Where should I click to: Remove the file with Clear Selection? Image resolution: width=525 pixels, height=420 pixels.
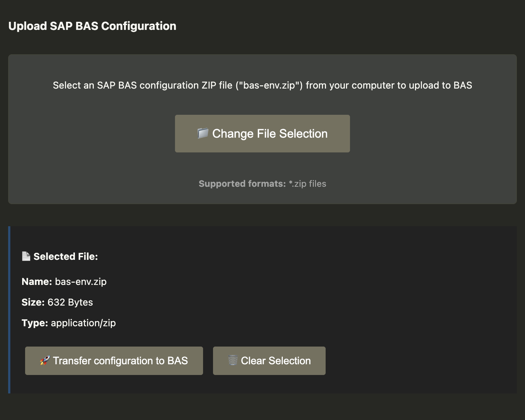point(269,361)
